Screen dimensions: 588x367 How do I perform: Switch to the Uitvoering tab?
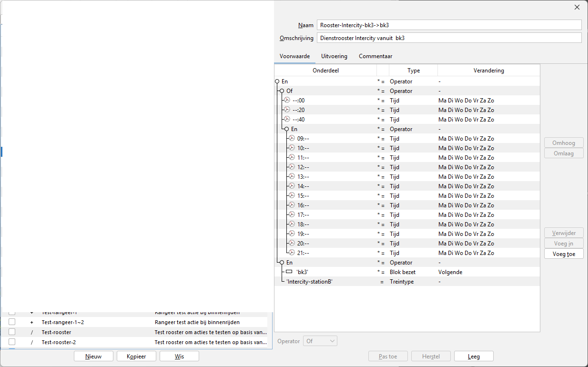334,56
